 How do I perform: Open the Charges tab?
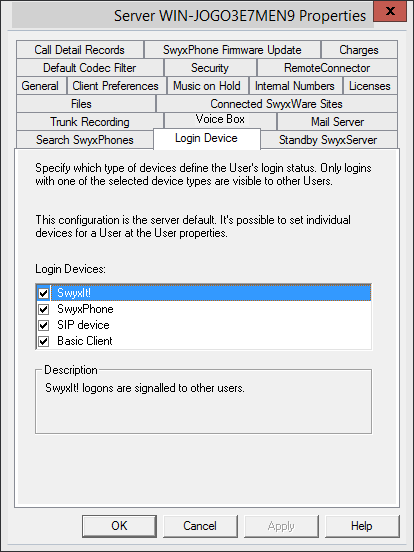(x=359, y=50)
